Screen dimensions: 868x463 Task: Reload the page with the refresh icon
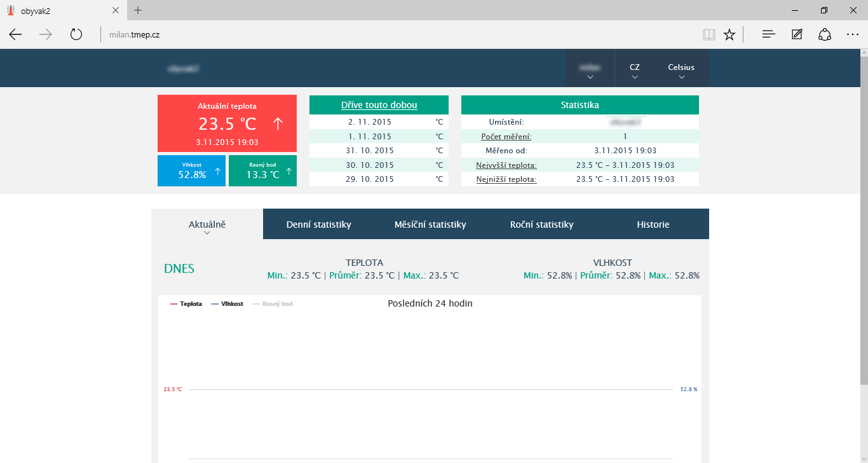point(76,34)
